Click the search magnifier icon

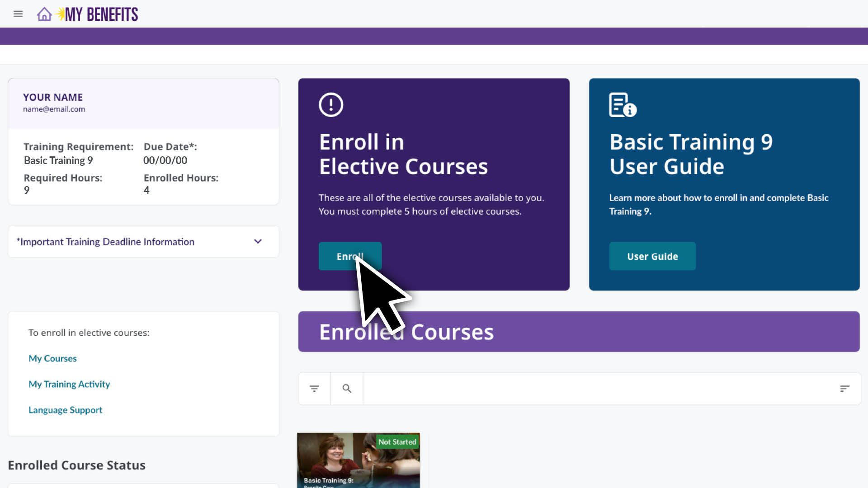(x=347, y=389)
